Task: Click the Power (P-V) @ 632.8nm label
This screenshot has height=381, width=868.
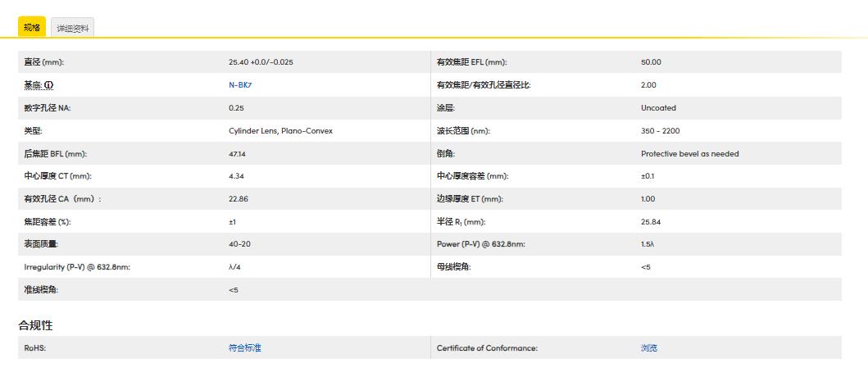Action: pos(480,244)
